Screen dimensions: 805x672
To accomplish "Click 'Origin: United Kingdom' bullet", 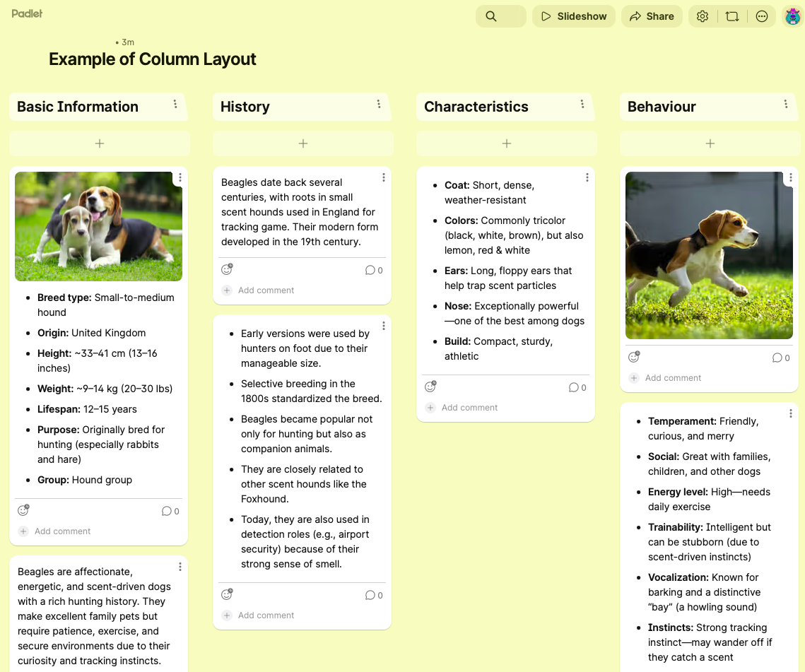I will pyautogui.click(x=91, y=333).
